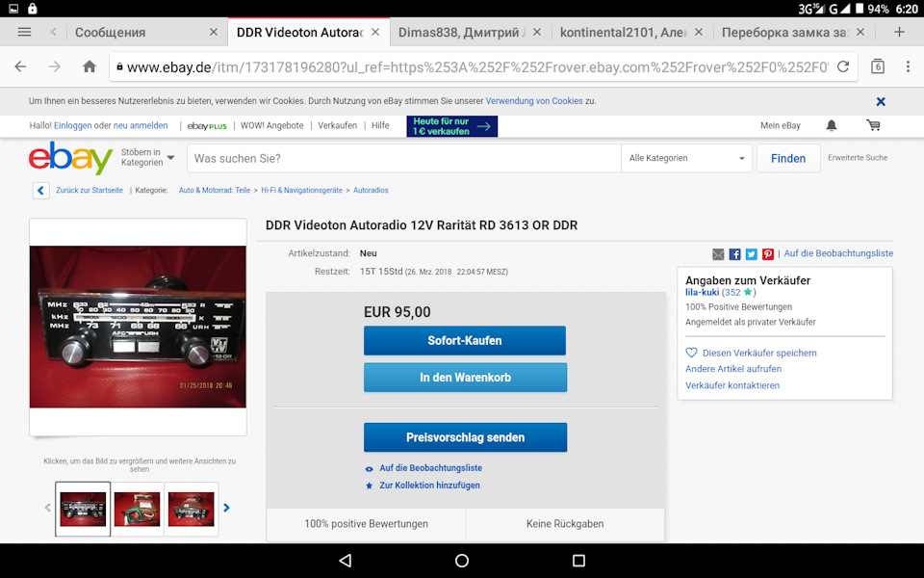Image resolution: width=924 pixels, height=578 pixels.
Task: Switch to Сообщения tab
Action: 110,33
